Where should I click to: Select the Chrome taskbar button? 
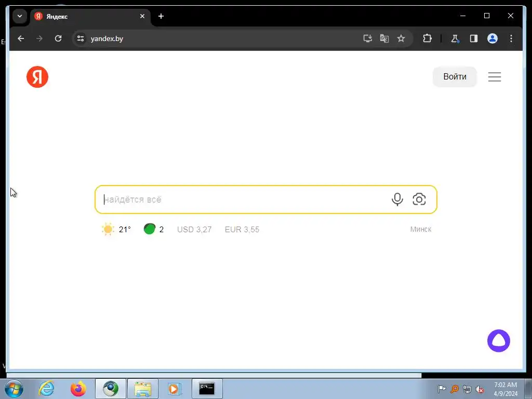click(x=111, y=389)
